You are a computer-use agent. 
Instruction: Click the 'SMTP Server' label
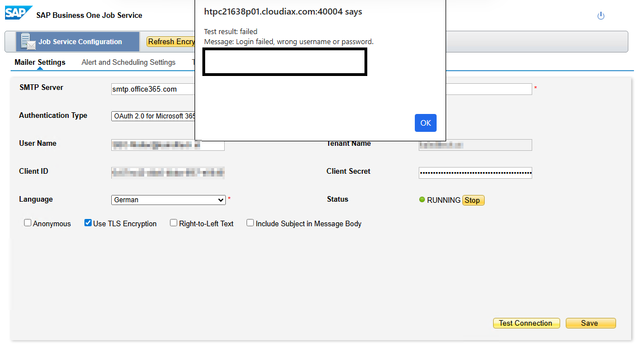click(x=41, y=87)
